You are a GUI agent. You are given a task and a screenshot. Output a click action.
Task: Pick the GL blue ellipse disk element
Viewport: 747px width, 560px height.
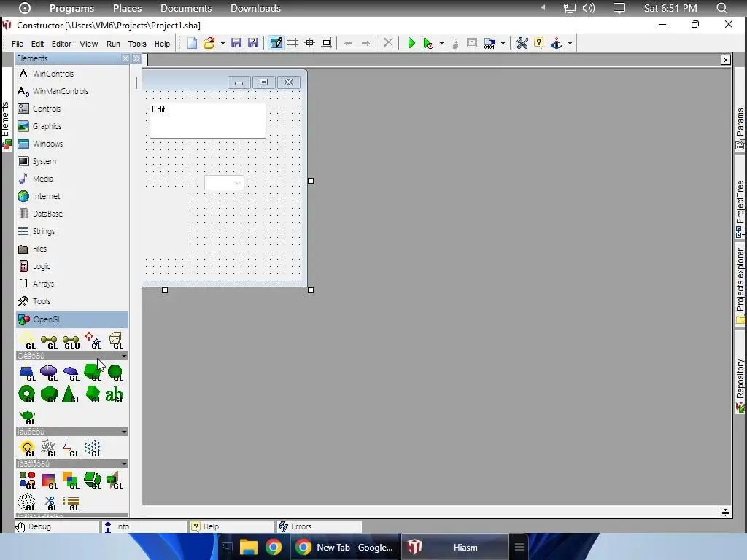pyautogui.click(x=49, y=373)
